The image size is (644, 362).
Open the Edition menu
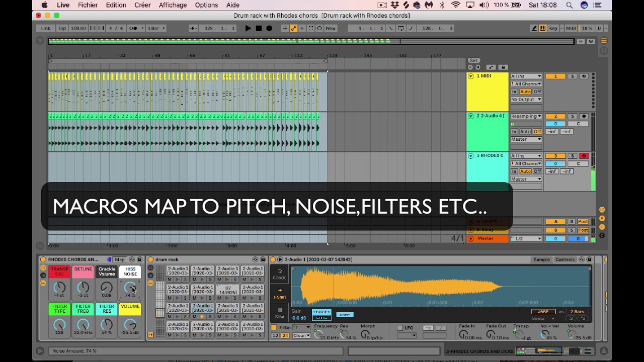tap(116, 5)
